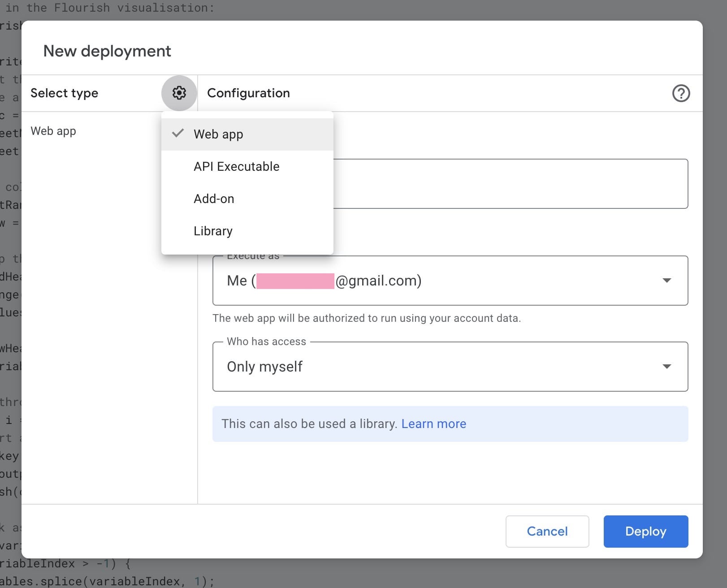Click the Learn more link
The width and height of the screenshot is (727, 588).
[433, 424]
